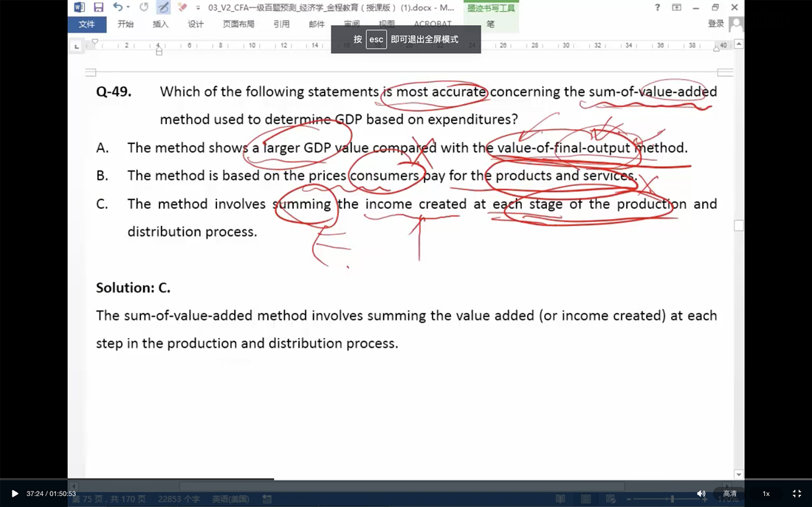Switch to Print Layout view icon

(585, 499)
